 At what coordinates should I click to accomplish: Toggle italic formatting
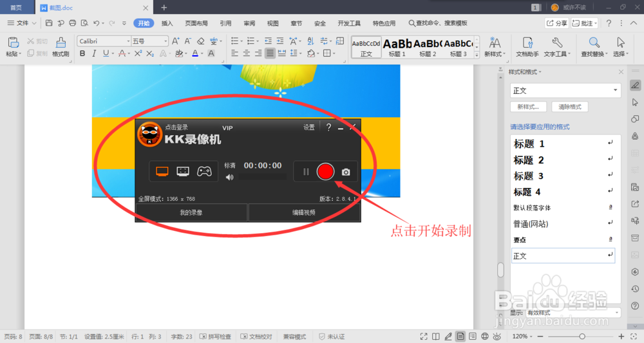(94, 53)
